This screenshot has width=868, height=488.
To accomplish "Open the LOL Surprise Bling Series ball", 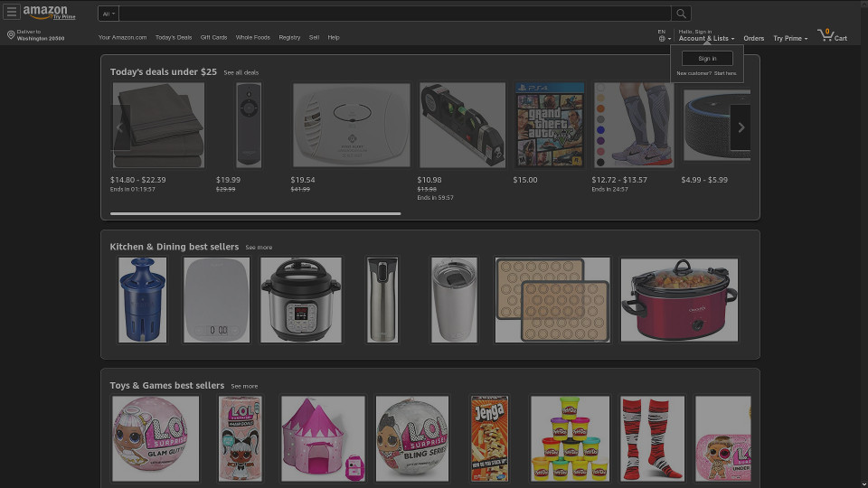I will [x=412, y=439].
